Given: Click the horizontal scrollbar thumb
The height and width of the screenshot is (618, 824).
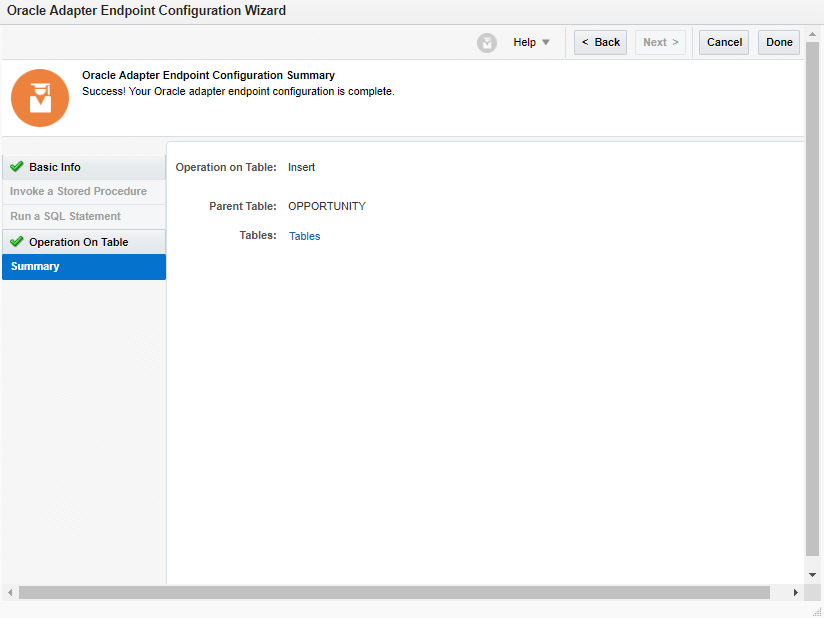Looking at the screenshot, I should 394,593.
